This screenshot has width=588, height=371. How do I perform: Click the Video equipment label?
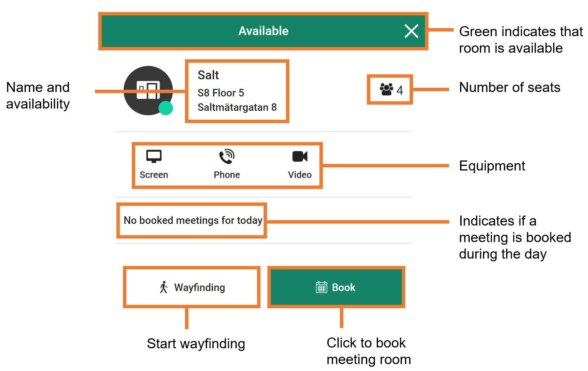coord(300,175)
